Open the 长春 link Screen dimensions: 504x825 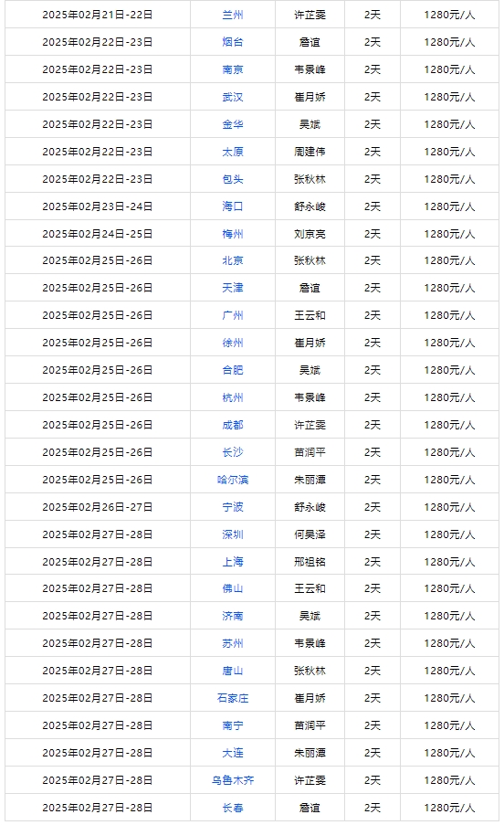tap(232, 807)
